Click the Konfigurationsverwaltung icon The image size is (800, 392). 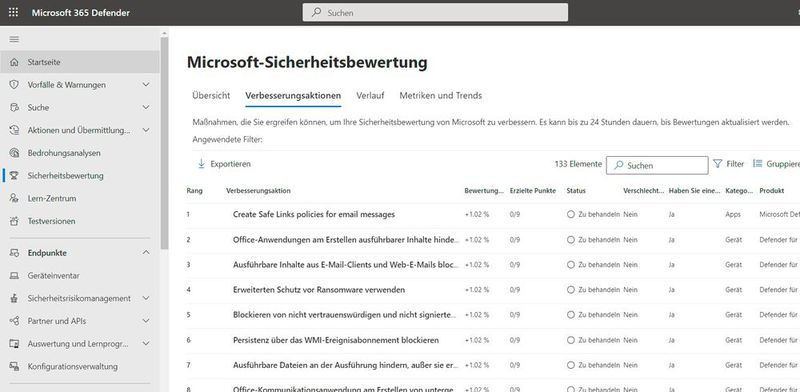click(x=14, y=366)
